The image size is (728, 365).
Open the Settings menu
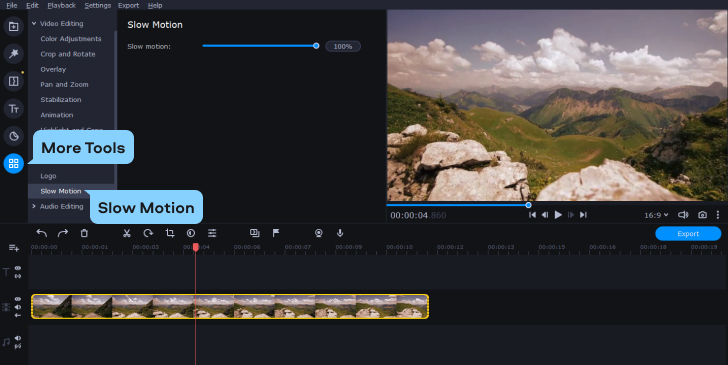pos(98,5)
